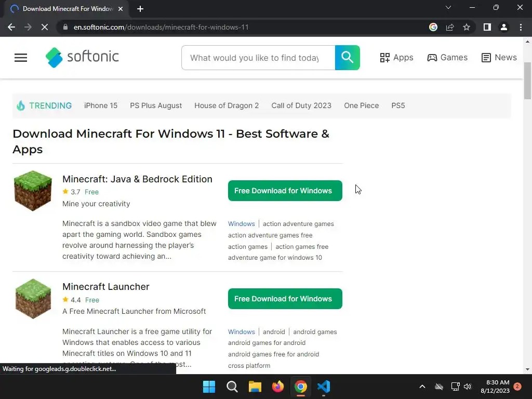
Task: Open the tab search dropdown chevron
Action: pos(448,7)
